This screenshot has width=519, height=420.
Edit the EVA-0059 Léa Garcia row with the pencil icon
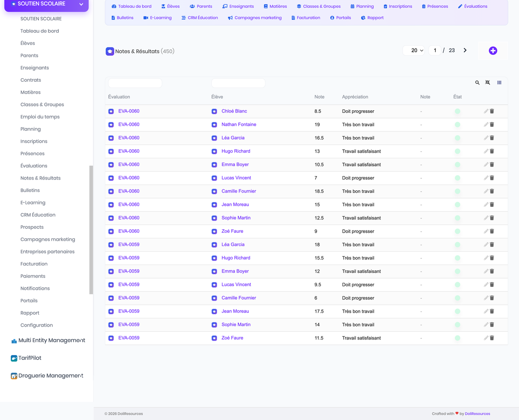click(x=486, y=244)
